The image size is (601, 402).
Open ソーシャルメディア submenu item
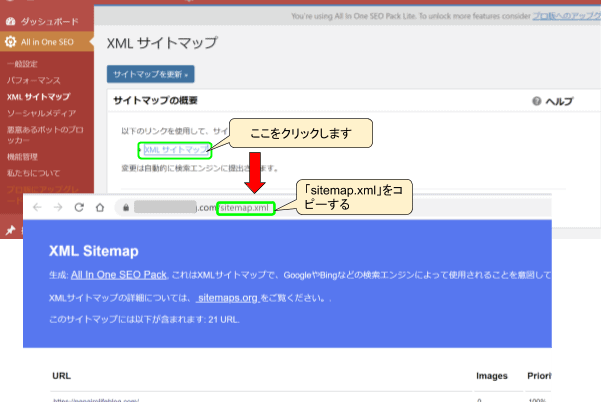[x=44, y=114]
